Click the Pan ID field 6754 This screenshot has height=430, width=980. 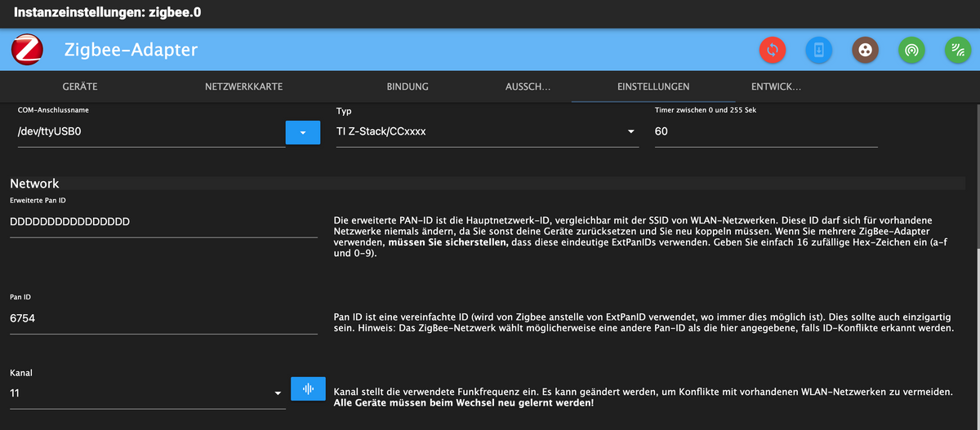click(163, 319)
